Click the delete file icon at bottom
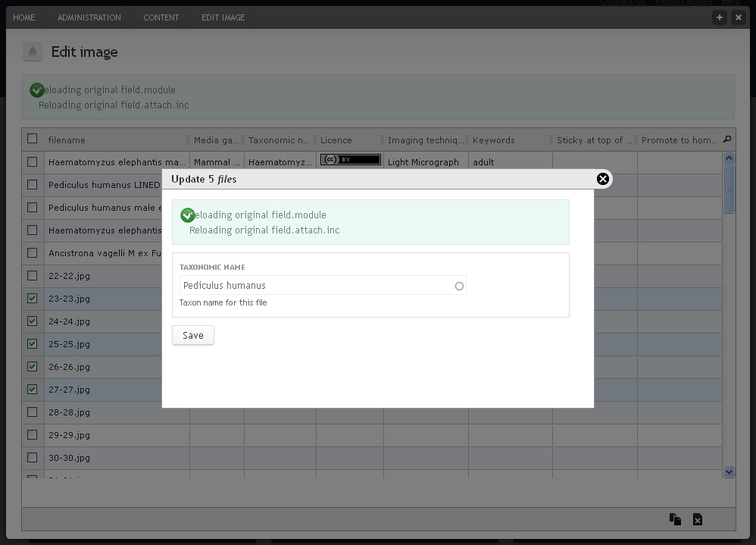Viewport: 756px width, 545px height. point(698,519)
